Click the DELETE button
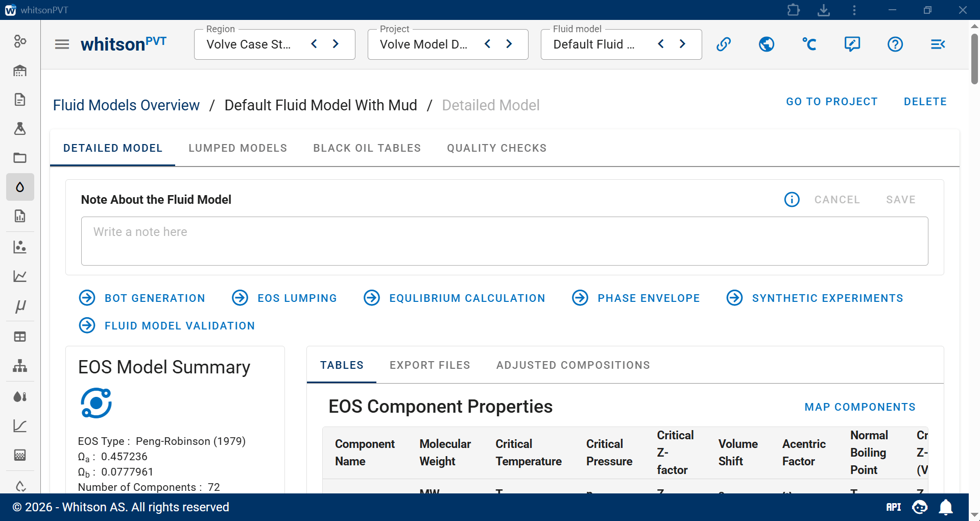The height and width of the screenshot is (521, 980). click(925, 102)
